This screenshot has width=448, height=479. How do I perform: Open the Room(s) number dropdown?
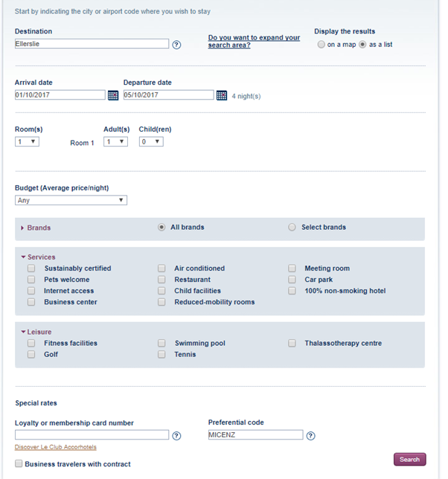27,141
